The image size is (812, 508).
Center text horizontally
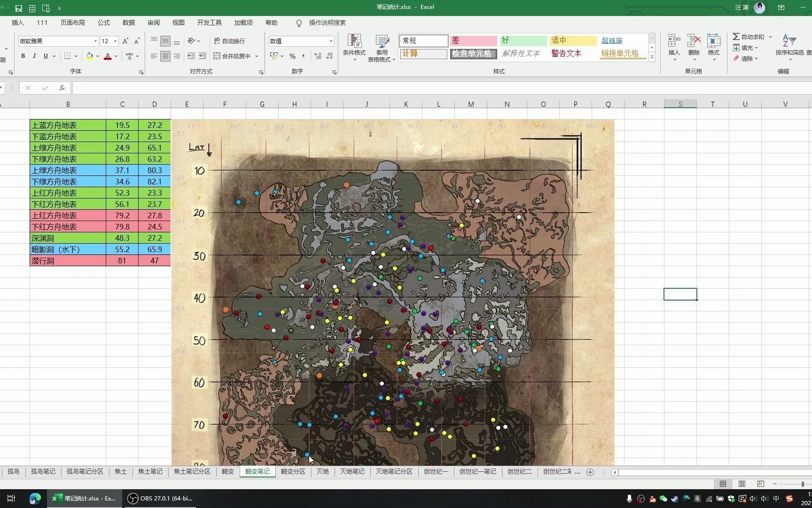pos(165,56)
